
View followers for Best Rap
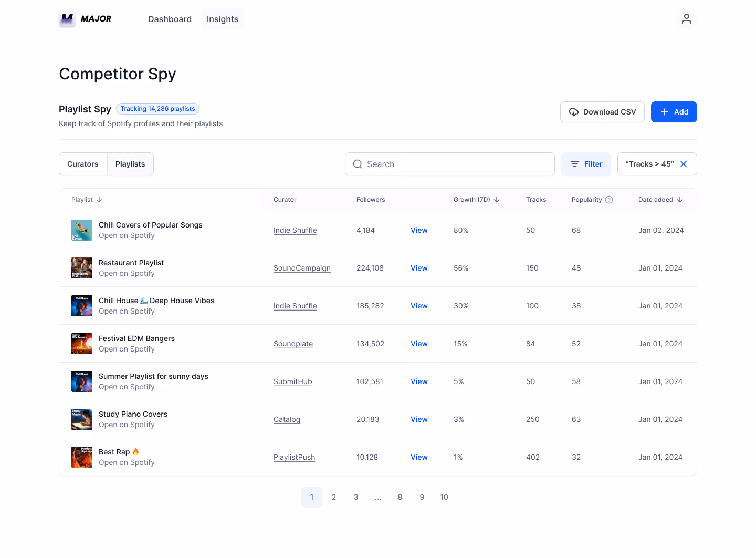(x=419, y=457)
